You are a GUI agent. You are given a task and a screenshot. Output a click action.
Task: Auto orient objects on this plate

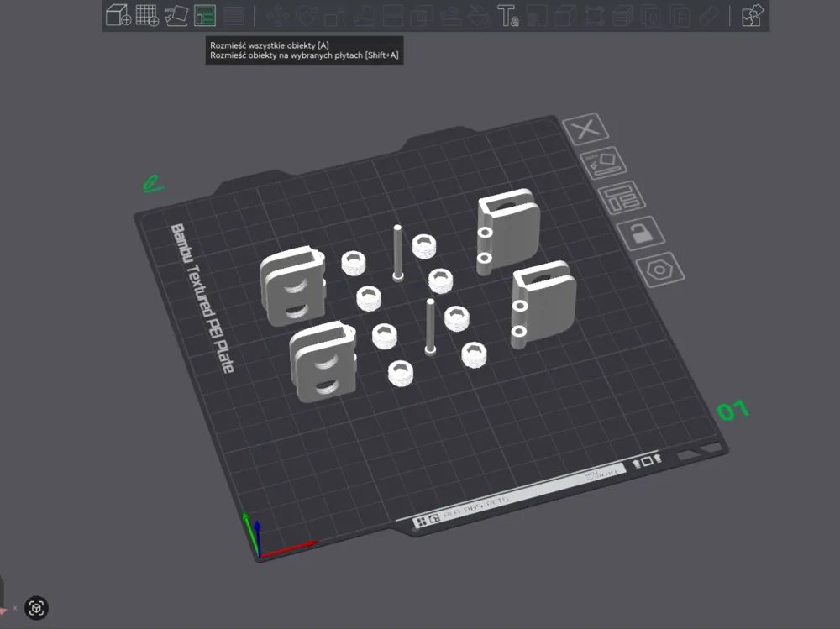[604, 164]
